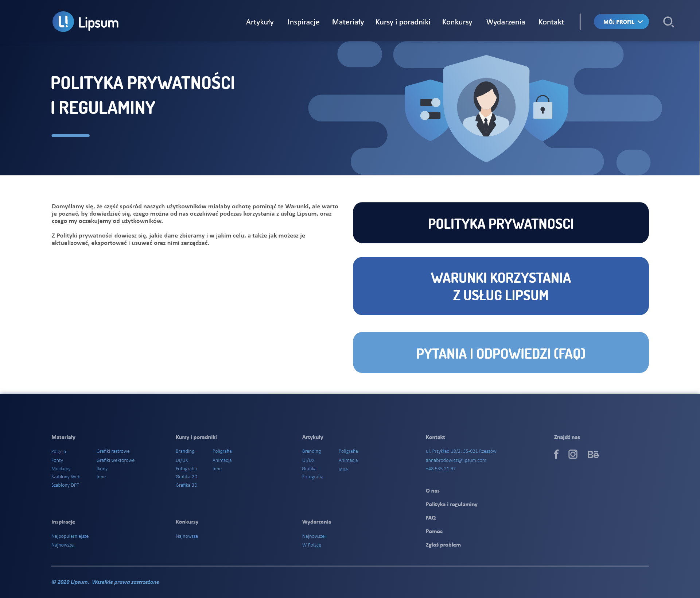This screenshot has height=598, width=700.
Task: Open the Kursy i poradniki menu
Action: (402, 22)
